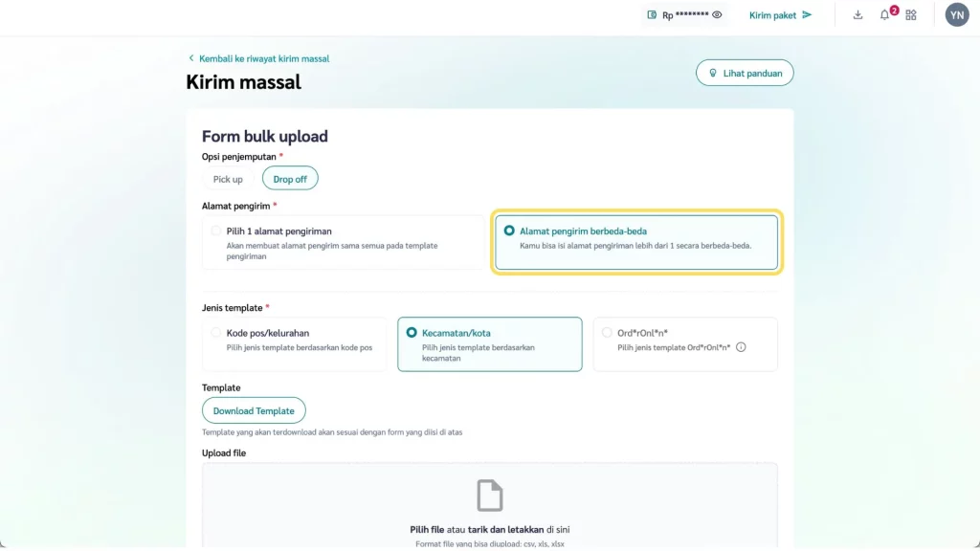The height and width of the screenshot is (551, 980).
Task: Click the paper plane icon beside Kirim paket
Action: [x=807, y=15]
